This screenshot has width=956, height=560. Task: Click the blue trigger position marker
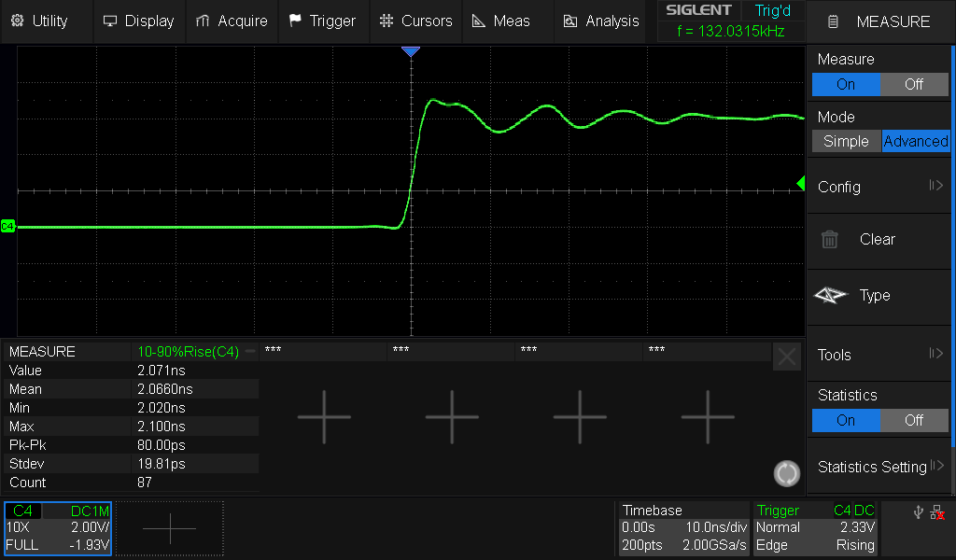point(412,52)
